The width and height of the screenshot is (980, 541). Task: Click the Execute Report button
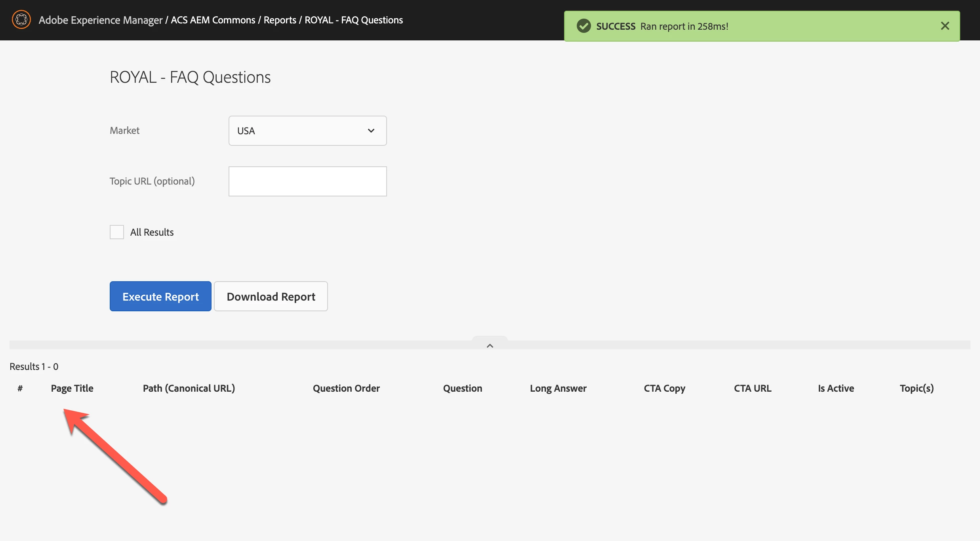[160, 296]
